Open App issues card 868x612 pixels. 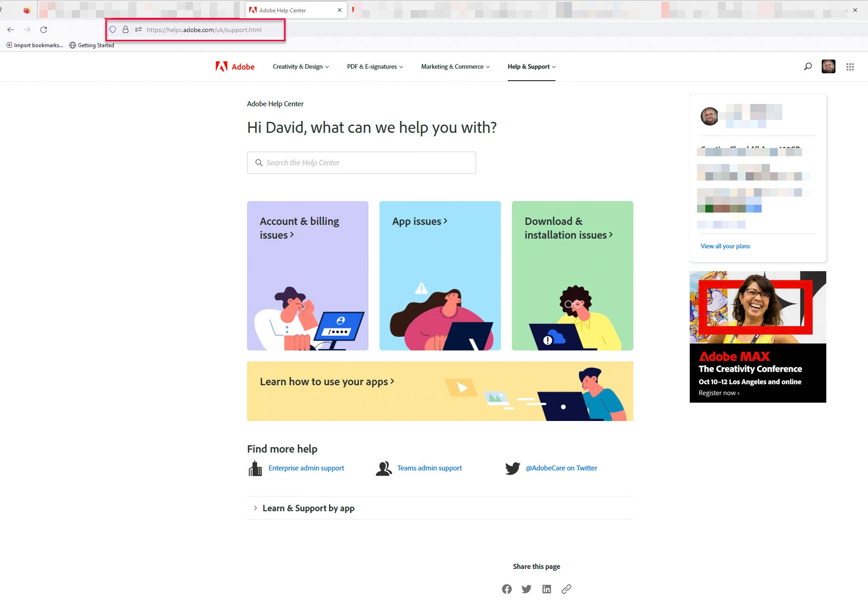(x=440, y=276)
